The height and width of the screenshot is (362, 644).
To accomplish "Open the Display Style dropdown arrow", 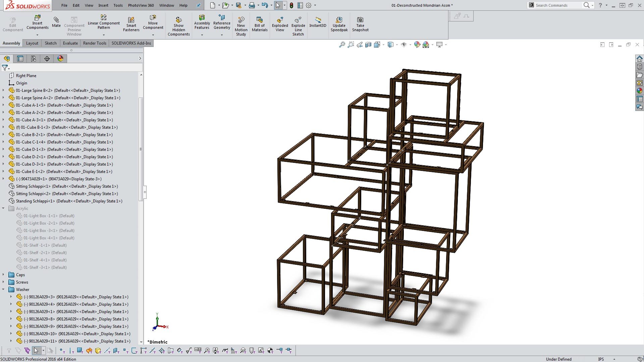I will click(397, 45).
